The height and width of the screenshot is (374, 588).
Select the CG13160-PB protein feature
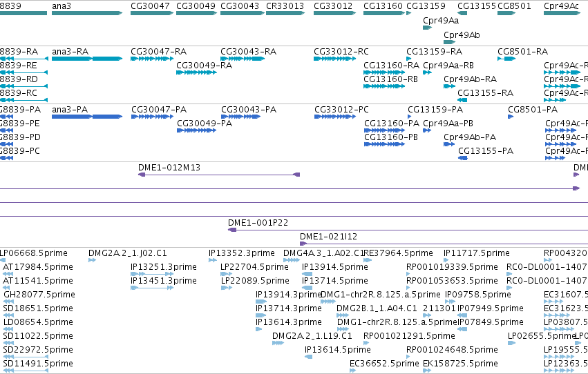(384, 144)
